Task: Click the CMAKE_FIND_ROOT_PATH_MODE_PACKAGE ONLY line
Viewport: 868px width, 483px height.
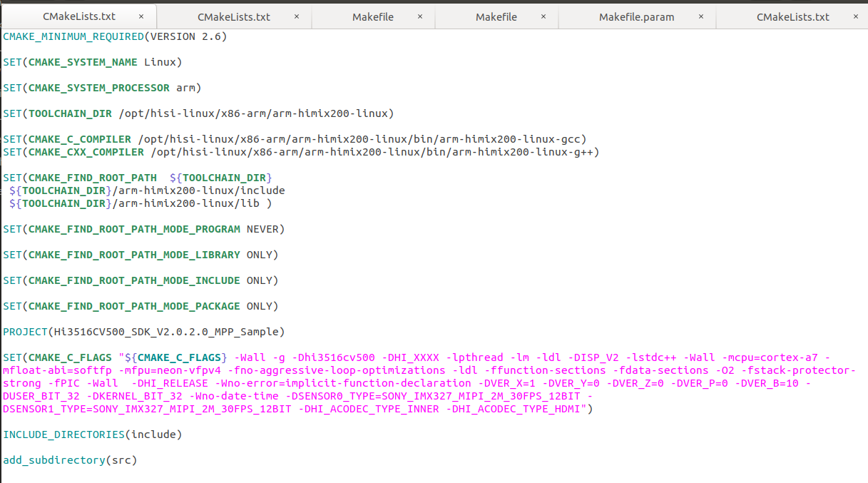Action: tap(141, 306)
